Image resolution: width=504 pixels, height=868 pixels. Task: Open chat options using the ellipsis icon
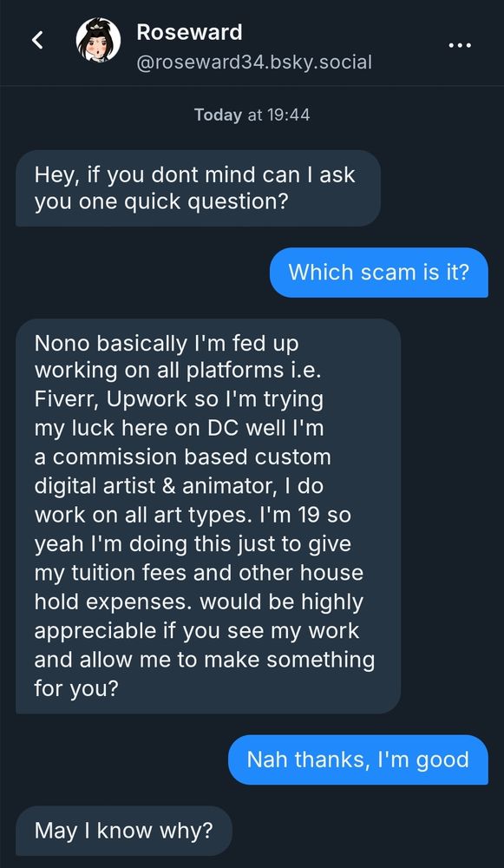point(460,45)
